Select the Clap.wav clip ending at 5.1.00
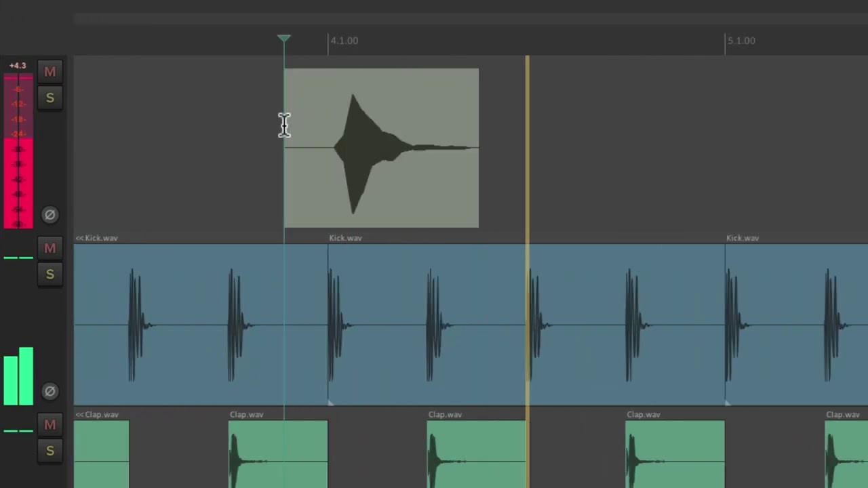Screen dimensions: 868x488 click(675, 454)
